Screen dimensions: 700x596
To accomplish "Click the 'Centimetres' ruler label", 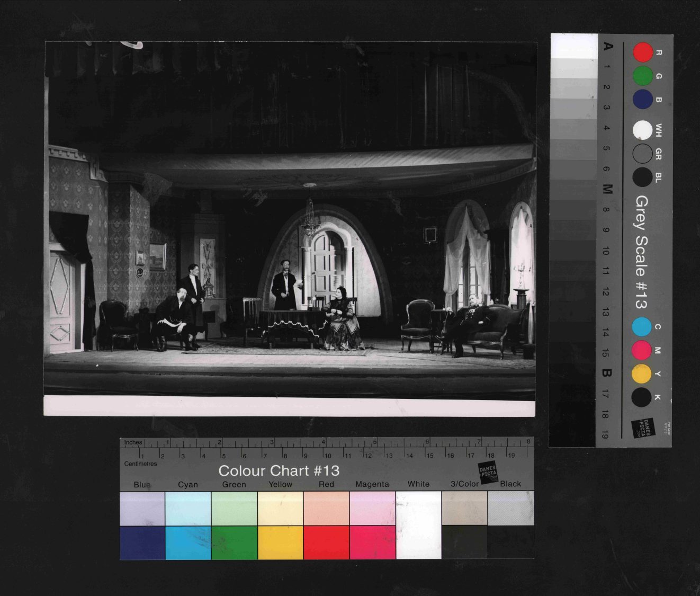I will pos(140,464).
